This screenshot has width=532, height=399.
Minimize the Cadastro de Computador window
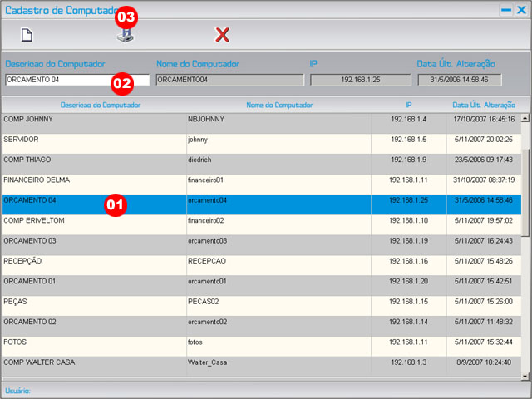(505, 10)
